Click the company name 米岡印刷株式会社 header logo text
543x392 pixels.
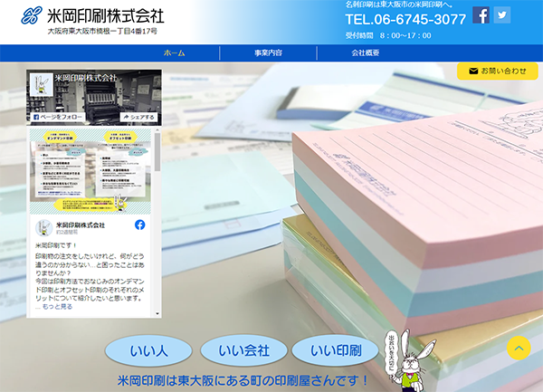click(106, 16)
